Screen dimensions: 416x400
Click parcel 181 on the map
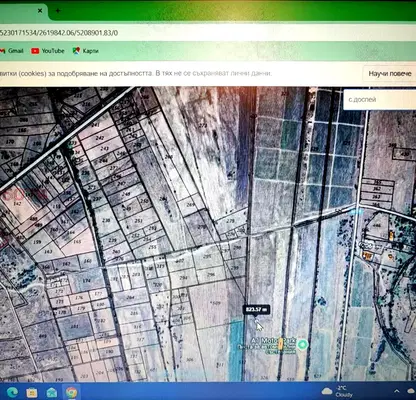[75, 326]
